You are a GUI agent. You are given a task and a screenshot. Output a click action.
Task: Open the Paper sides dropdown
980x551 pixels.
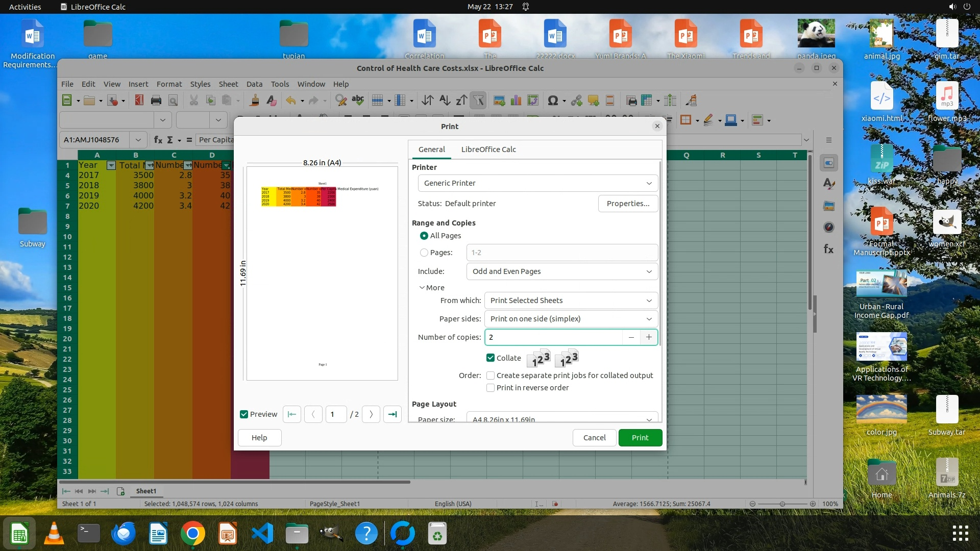click(x=571, y=319)
